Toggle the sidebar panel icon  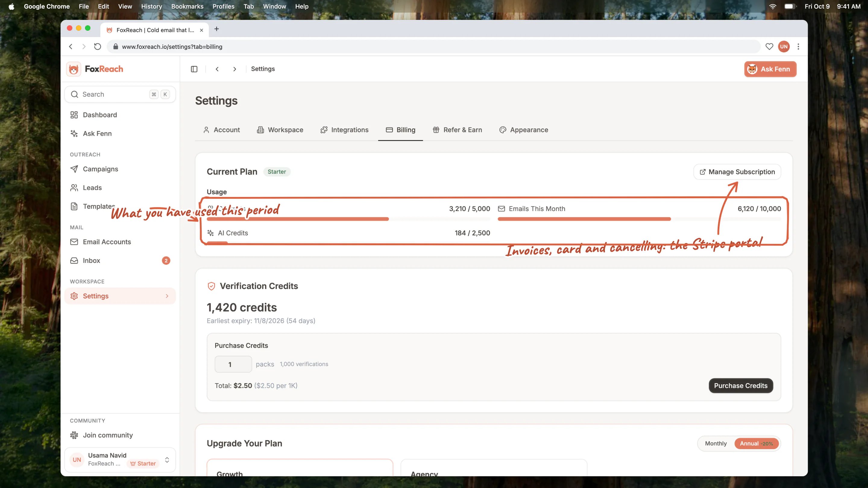point(194,69)
